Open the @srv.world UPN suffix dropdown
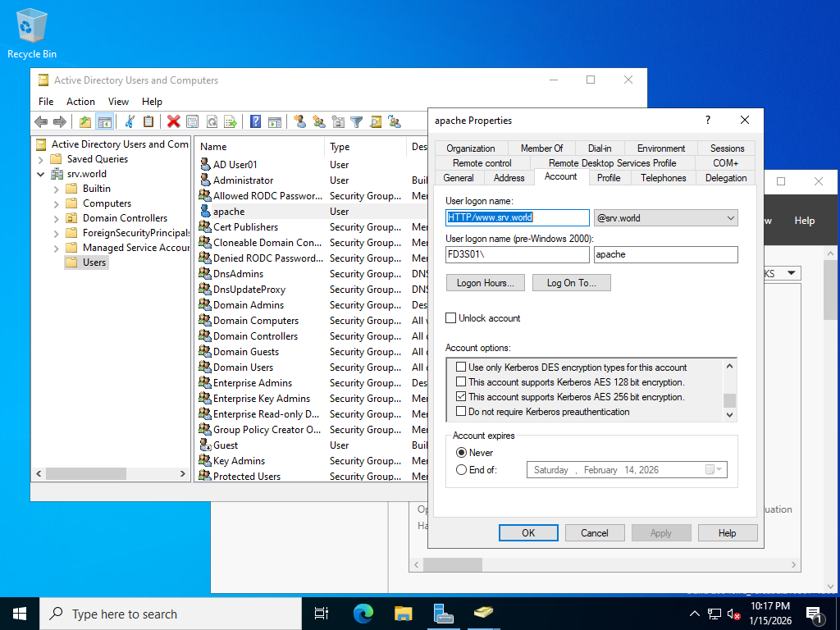 730,218
